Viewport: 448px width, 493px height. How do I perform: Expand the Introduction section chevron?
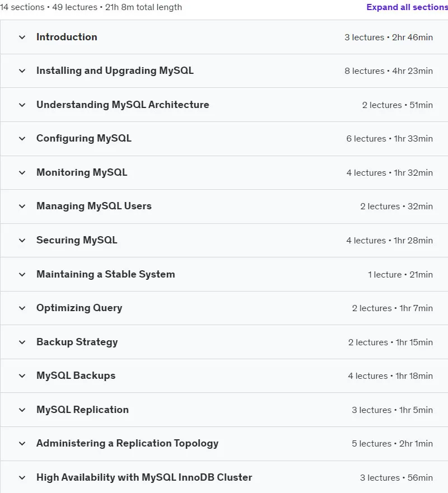click(x=22, y=37)
